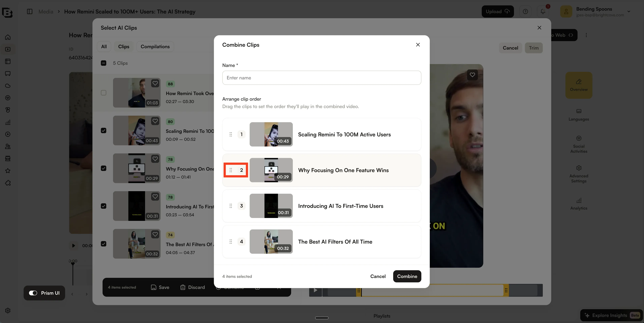Open the help question mark icon
The height and width of the screenshot is (323, 644).
pyautogui.click(x=525, y=11)
